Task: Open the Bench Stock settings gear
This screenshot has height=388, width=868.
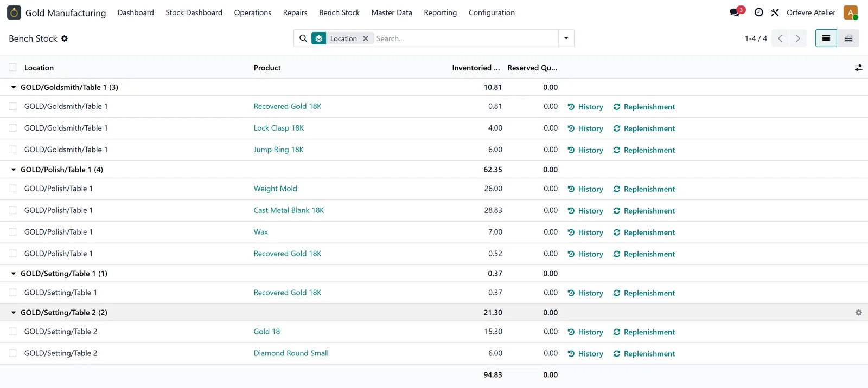Action: [x=65, y=38]
